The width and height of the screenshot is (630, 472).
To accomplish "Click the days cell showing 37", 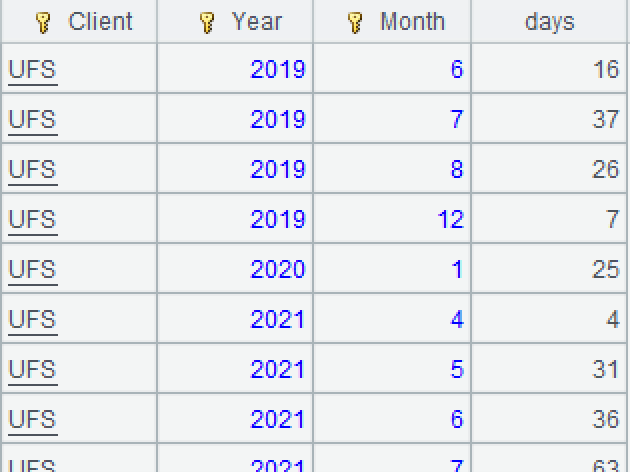I will [x=605, y=119].
